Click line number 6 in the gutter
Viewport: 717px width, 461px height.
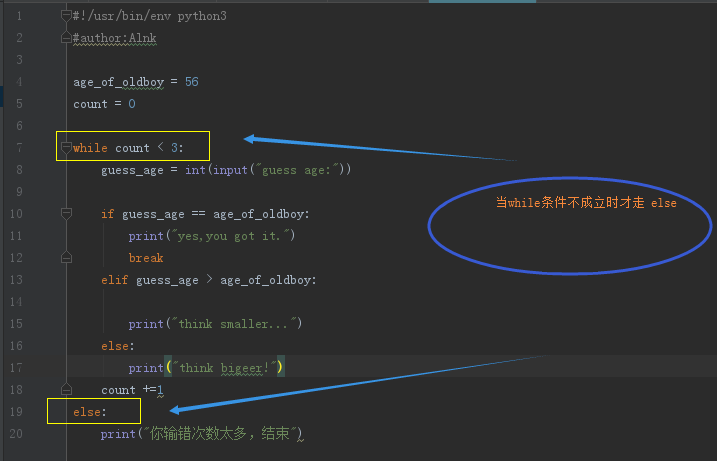(x=19, y=126)
